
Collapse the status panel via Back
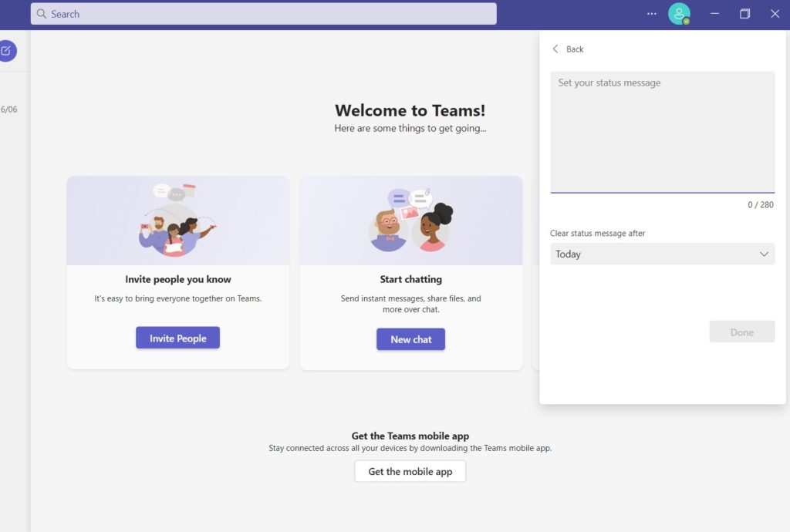click(569, 49)
